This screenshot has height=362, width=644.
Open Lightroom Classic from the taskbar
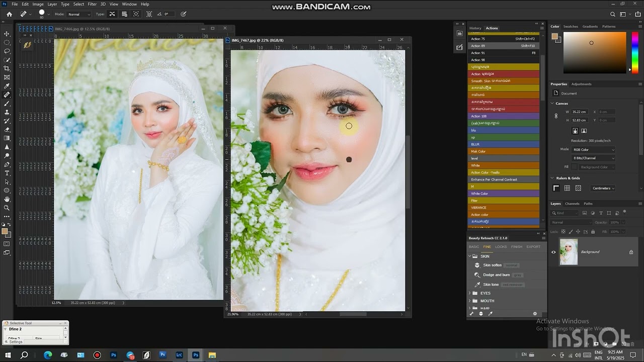pyautogui.click(x=179, y=355)
